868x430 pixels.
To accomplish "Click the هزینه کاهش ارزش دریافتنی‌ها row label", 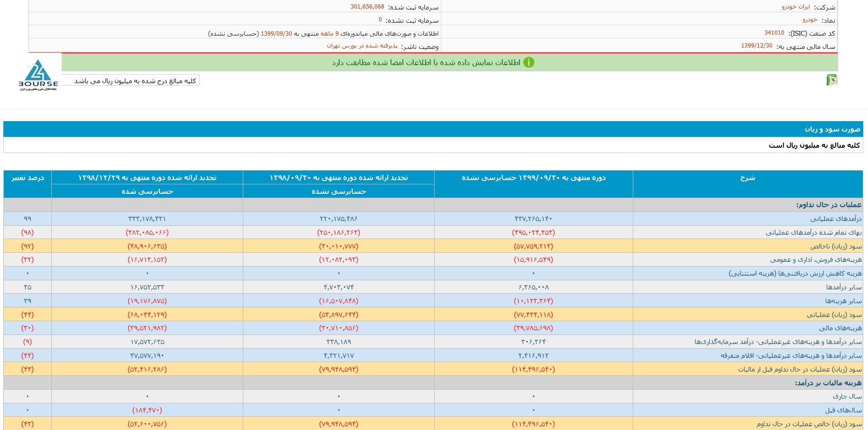I will 795,273.
